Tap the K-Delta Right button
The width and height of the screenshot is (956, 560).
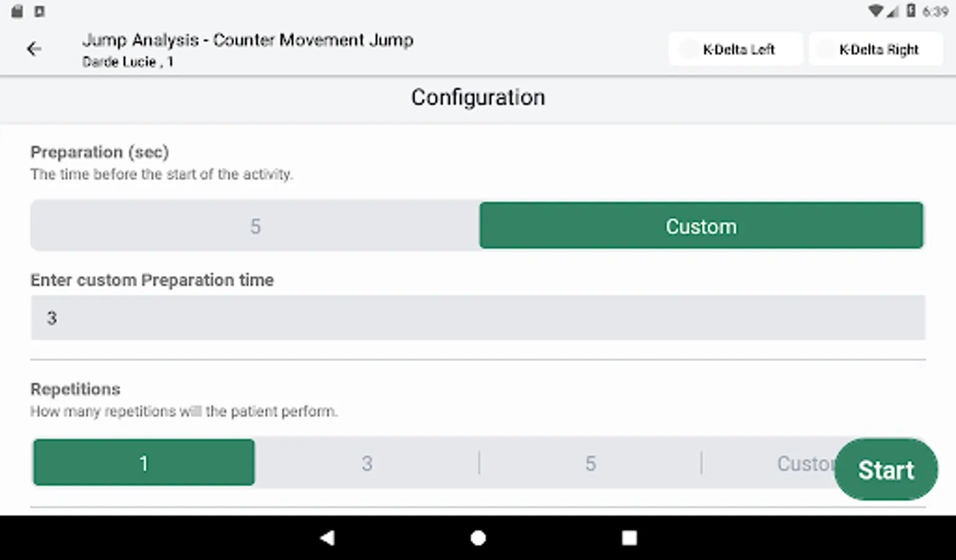[x=878, y=50]
